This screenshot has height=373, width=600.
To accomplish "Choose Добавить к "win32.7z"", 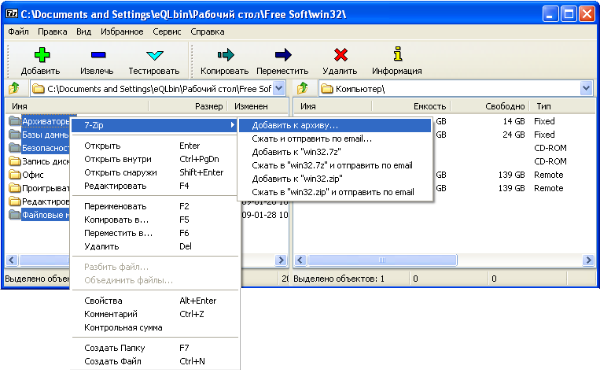I will coord(335,152).
